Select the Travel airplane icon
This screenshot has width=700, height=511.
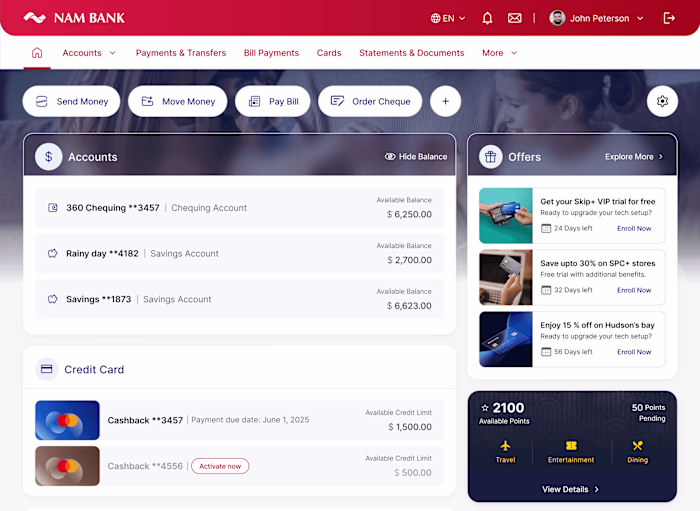point(505,445)
